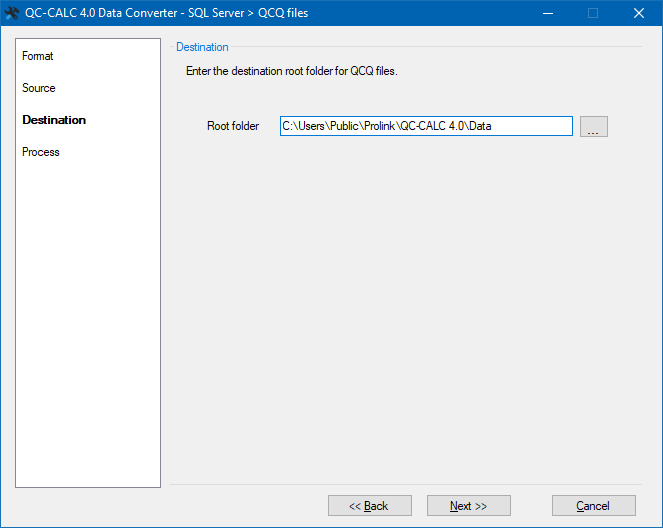Click the QC-CALC wrench app icon in title bar
The height and width of the screenshot is (528, 663).
(11, 13)
